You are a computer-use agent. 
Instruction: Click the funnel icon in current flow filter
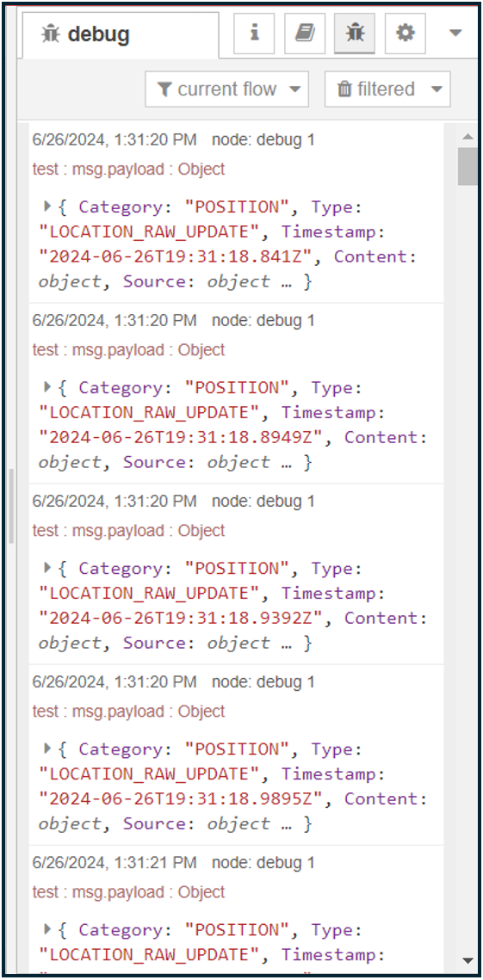(164, 89)
